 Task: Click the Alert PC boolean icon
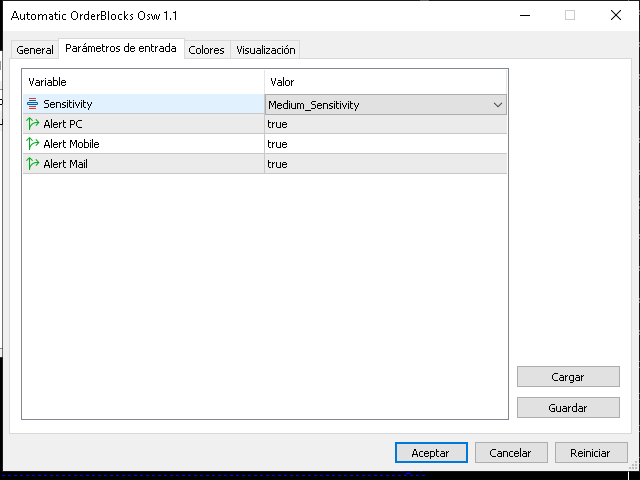(x=32, y=124)
